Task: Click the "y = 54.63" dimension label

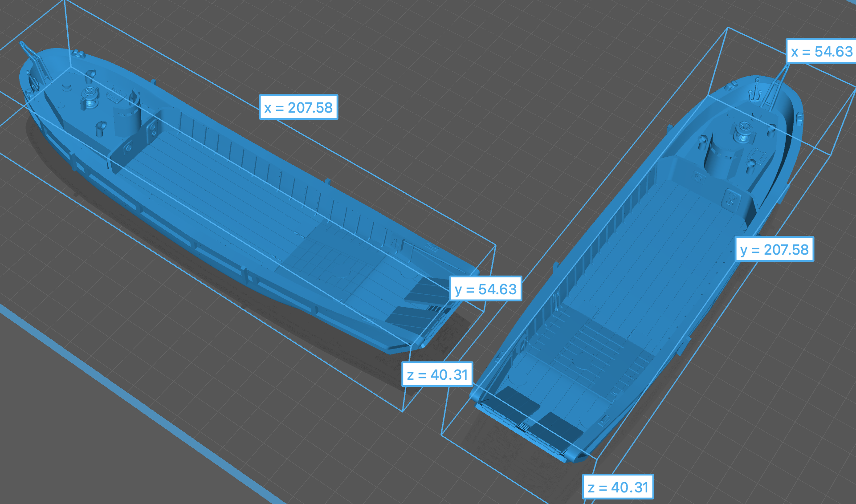Action: (x=485, y=289)
